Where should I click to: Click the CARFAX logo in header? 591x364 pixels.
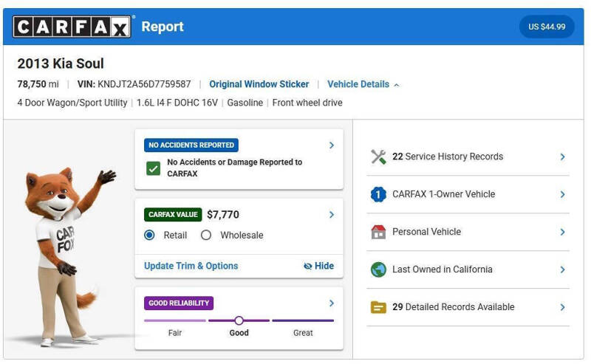(x=72, y=27)
